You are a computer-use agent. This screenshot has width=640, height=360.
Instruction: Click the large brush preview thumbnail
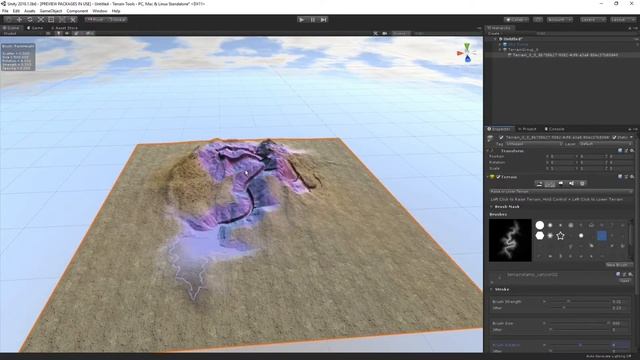[510, 240]
